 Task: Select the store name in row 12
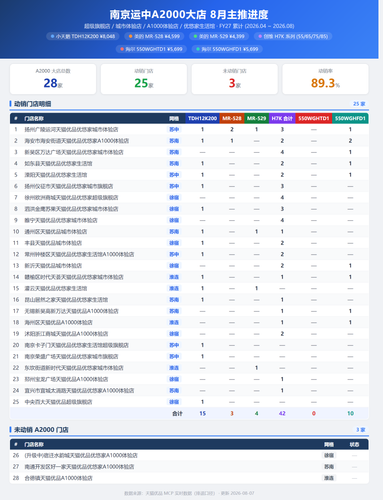(x=79, y=254)
